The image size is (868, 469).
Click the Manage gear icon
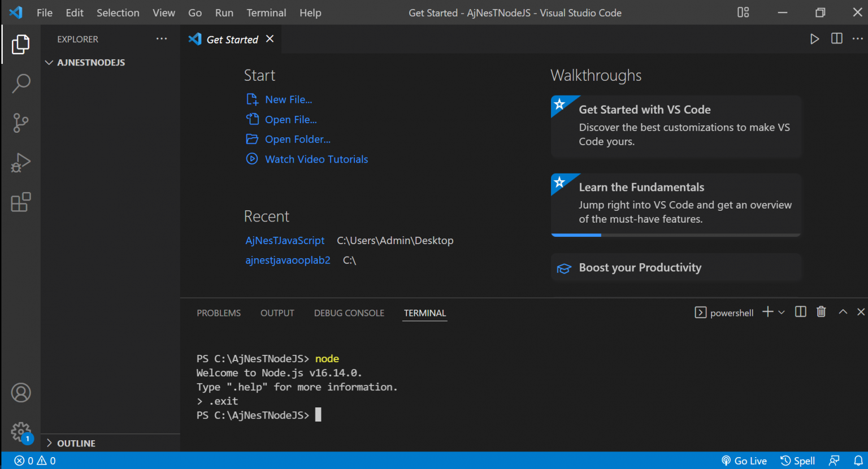pyautogui.click(x=21, y=432)
